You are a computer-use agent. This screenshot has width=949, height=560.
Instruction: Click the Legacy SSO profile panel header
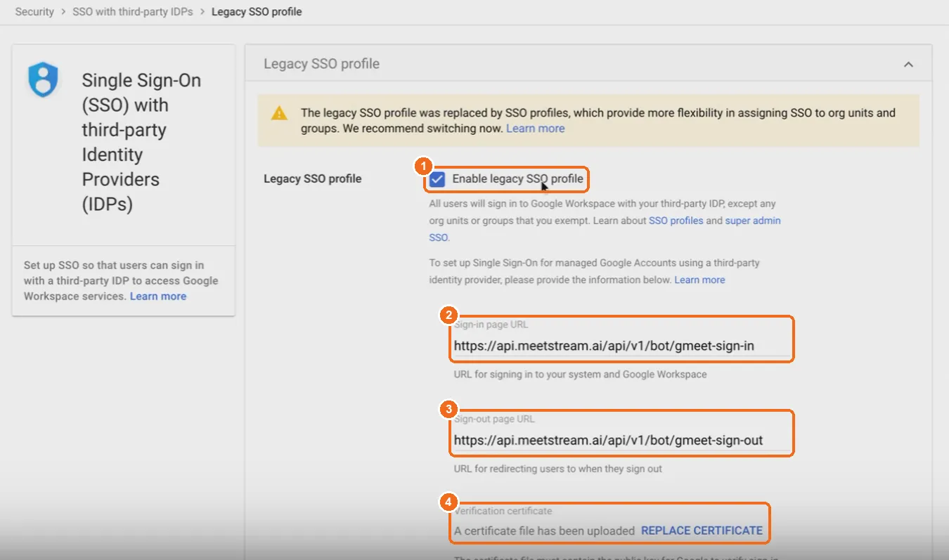tap(588, 64)
